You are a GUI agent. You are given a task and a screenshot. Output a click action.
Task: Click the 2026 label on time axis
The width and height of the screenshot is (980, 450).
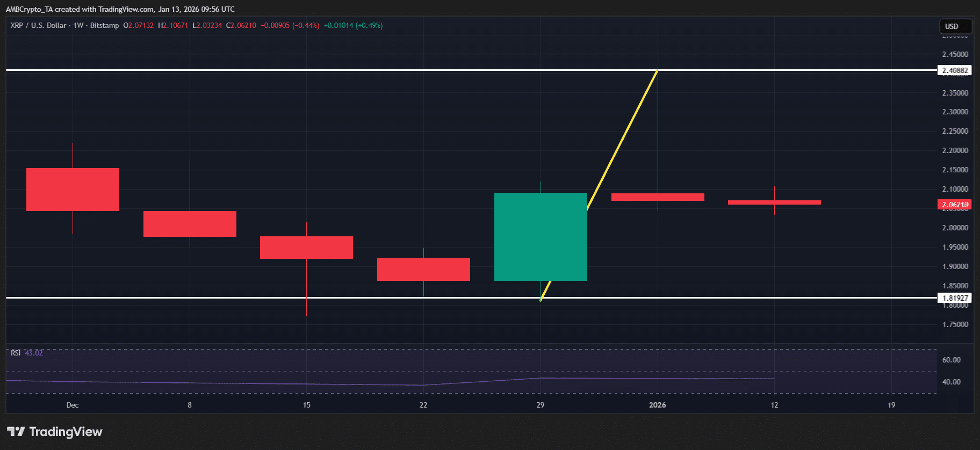coord(657,405)
